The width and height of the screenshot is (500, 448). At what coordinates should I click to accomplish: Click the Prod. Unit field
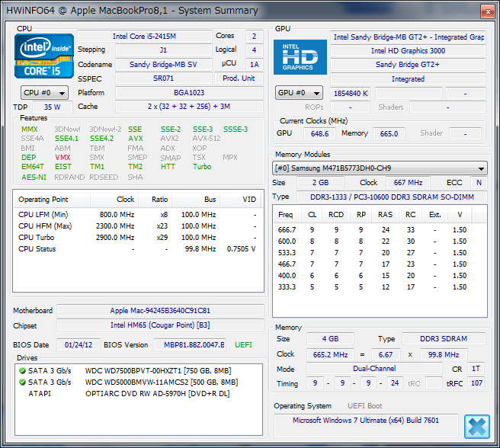239,78
